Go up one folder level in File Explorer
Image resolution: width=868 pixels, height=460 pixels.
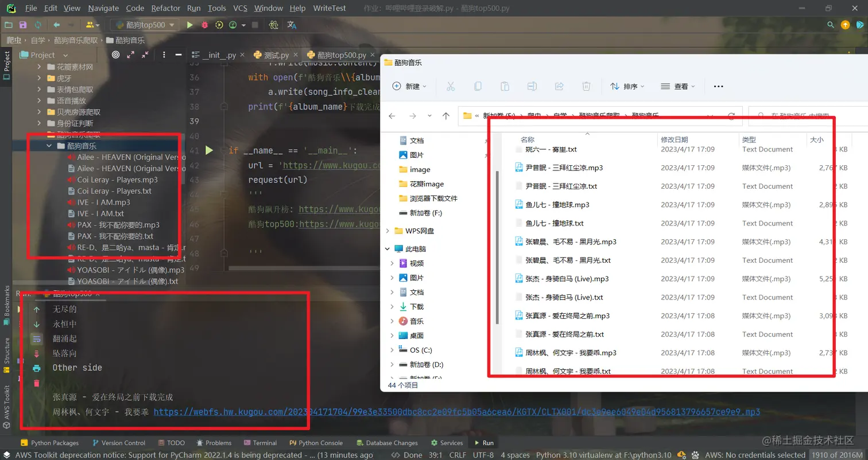446,116
